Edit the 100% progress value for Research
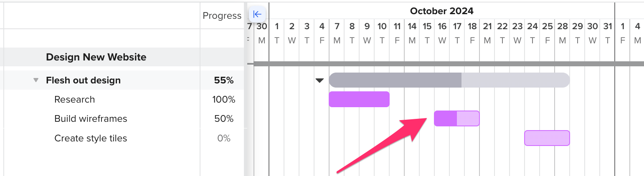 click(223, 100)
